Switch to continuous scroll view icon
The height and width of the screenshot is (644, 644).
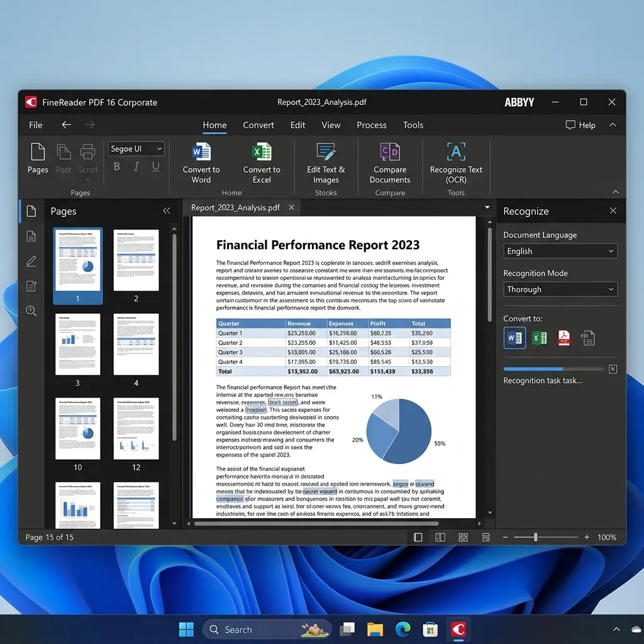pos(486,537)
